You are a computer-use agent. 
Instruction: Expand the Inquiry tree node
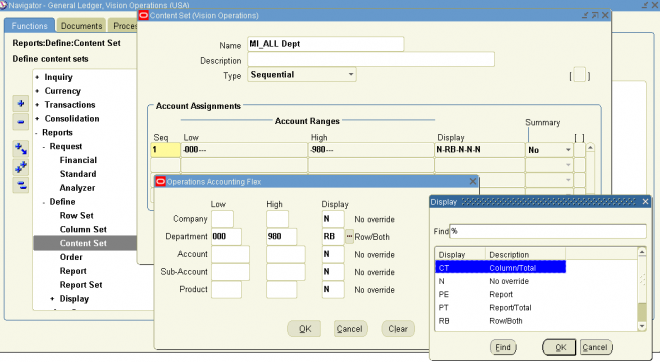tap(37, 77)
